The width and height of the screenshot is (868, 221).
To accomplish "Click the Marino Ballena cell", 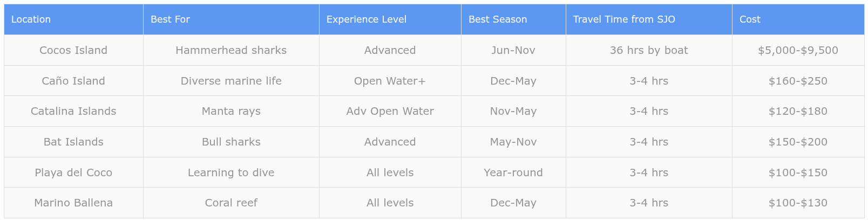I will point(73,203).
